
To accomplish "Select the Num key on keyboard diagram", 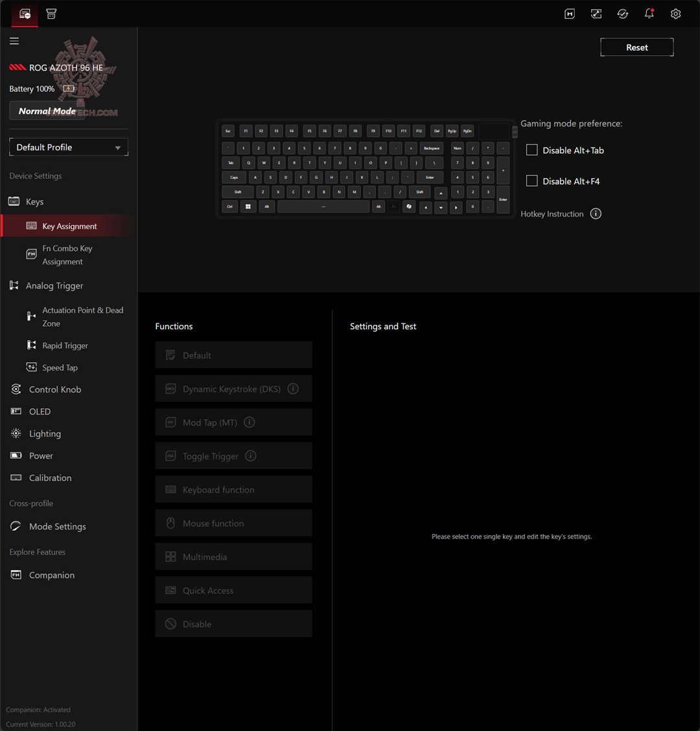I will coord(458,148).
